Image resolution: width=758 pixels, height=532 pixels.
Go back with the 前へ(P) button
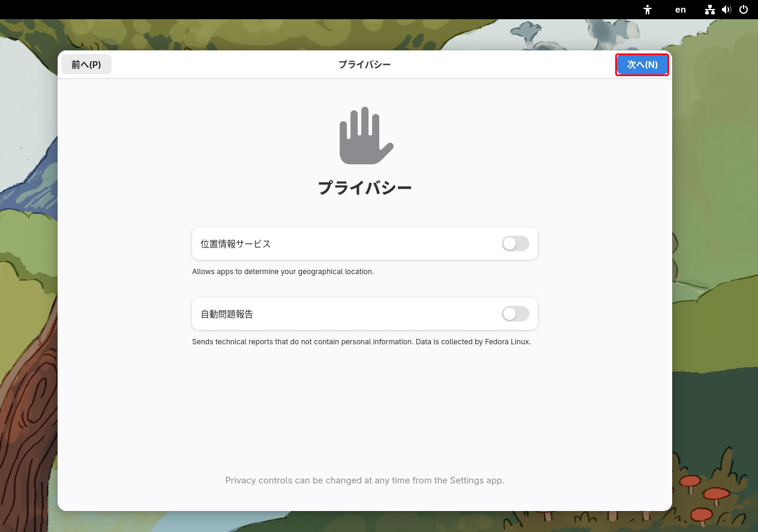(x=86, y=65)
